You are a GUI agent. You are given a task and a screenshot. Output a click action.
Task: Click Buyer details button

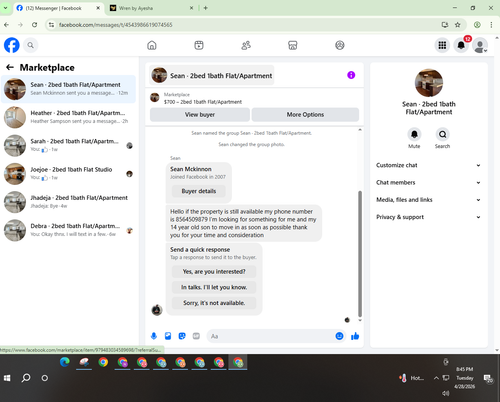[x=199, y=191]
